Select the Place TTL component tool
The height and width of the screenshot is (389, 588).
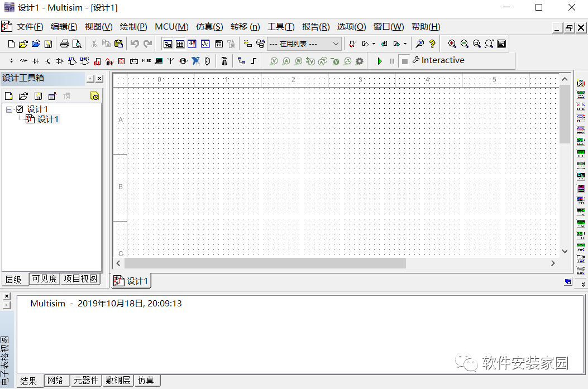[x=71, y=60]
